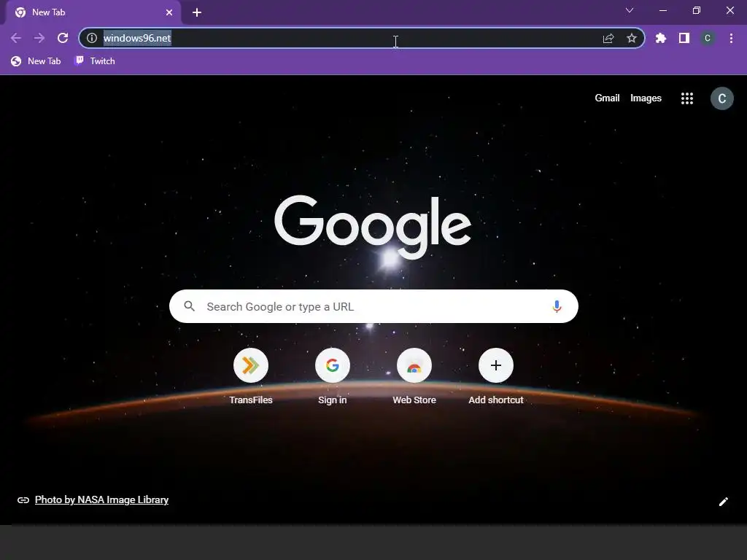Start voice search with microphone icon
The width and height of the screenshot is (747, 560).
(557, 306)
